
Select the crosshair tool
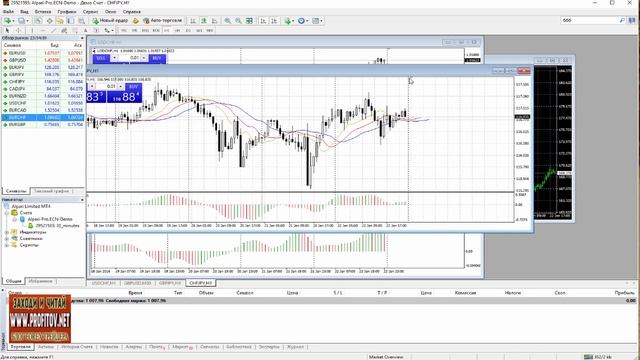[18, 30]
